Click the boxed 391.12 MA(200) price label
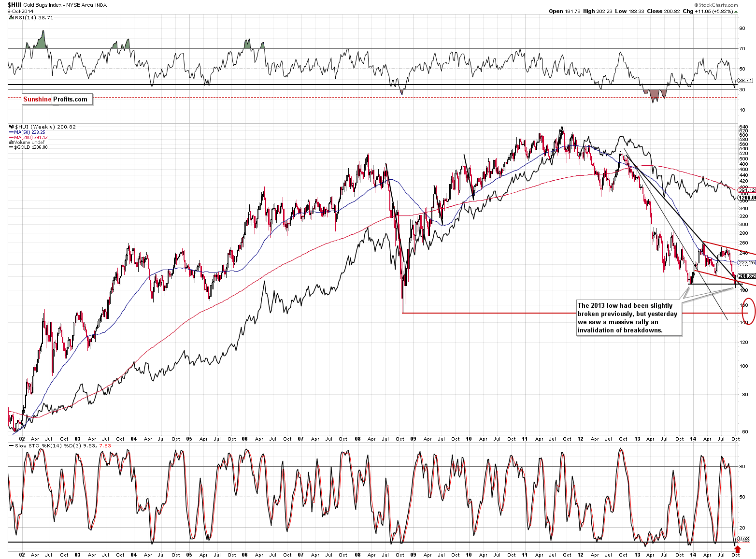The image size is (756, 559). [746, 190]
